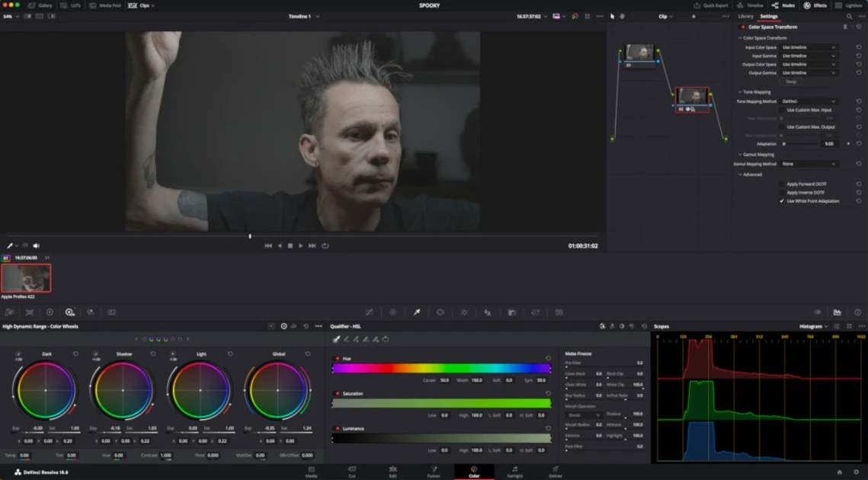Toggle the Color Space Transform effect on/off
Screen dimensions: 868x480
(742, 27)
